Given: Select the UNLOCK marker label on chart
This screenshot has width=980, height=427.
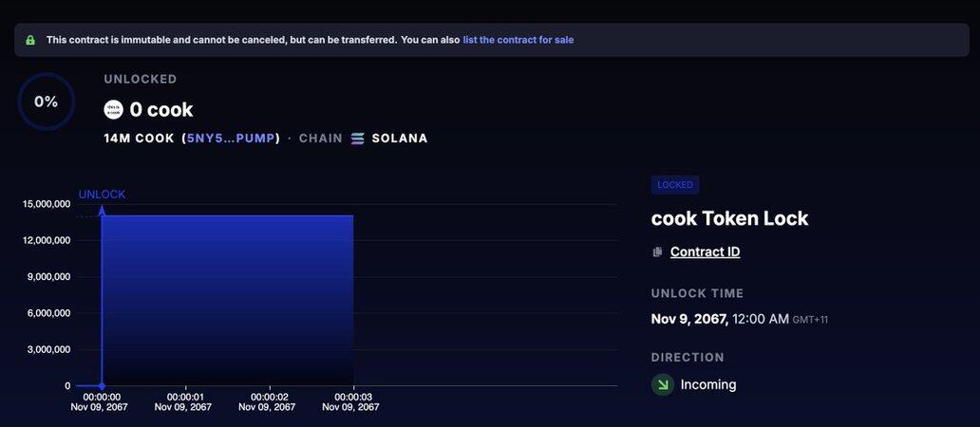Looking at the screenshot, I should pos(102,195).
